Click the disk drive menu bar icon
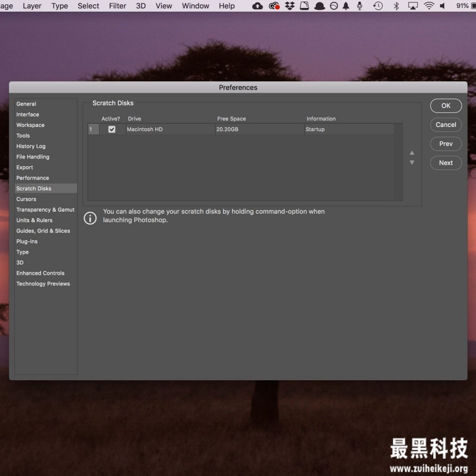Viewport: 476px width, 476px height. point(304,6)
